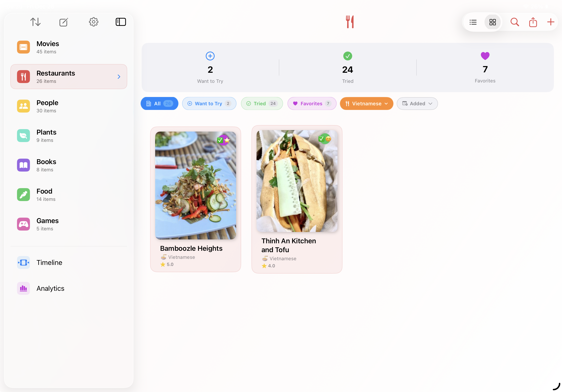Click the All filter showing 26 items
The height and width of the screenshot is (392, 562).
coord(159,103)
